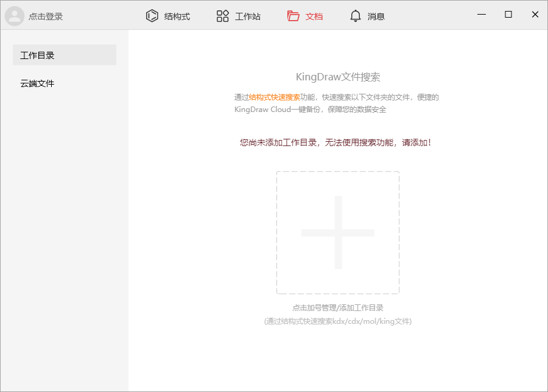Click the large plus to add work directory
This screenshot has width=548, height=392.
(x=338, y=233)
